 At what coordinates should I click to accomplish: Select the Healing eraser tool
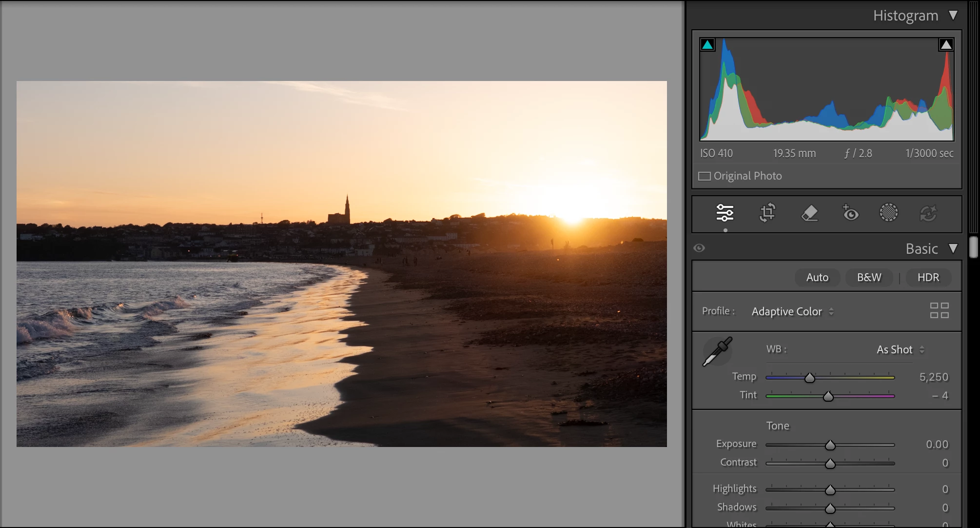[x=809, y=213]
